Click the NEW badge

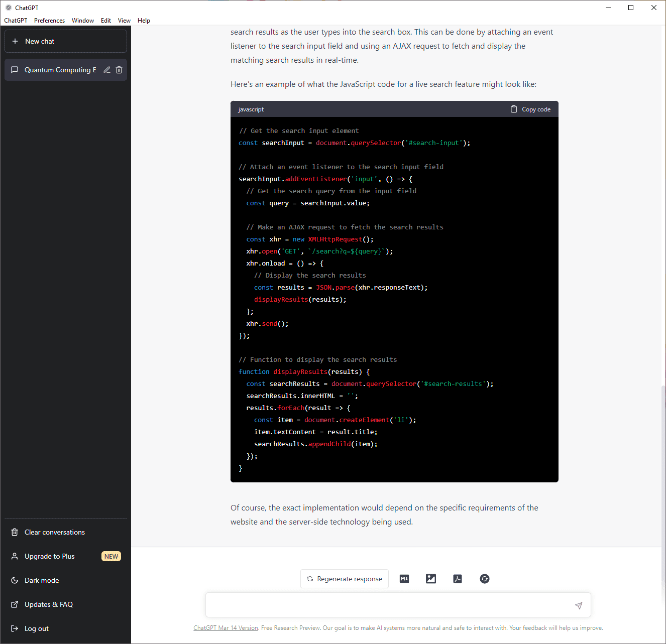[111, 556]
